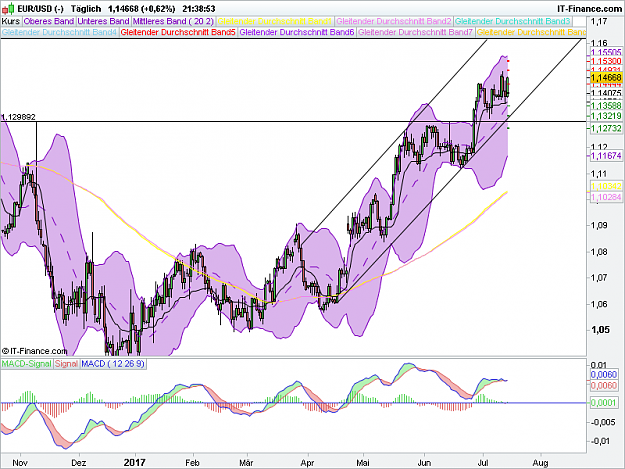This screenshot has height=469, width=625.
Task: Click the Gleitender Durchschnitt Band3 legend
Action: click(x=513, y=21)
